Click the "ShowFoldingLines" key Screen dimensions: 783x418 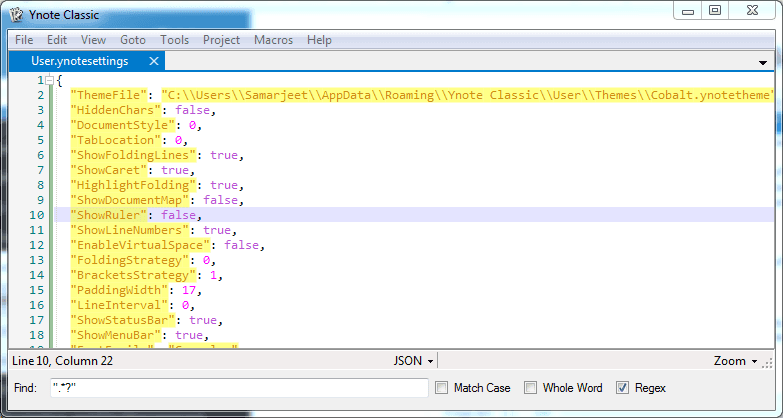(x=133, y=155)
